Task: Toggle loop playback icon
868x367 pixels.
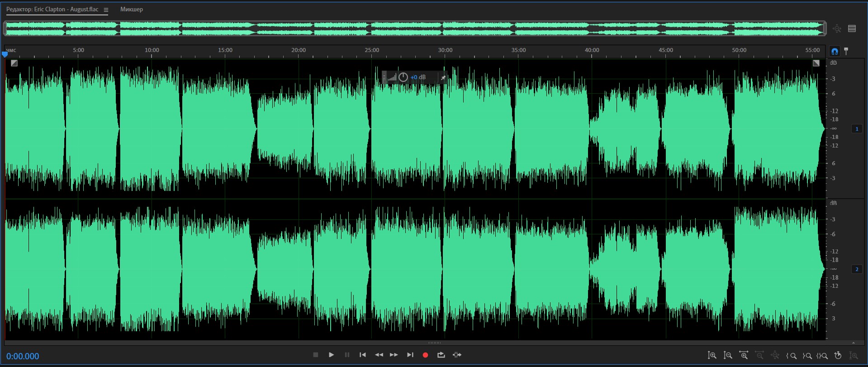Action: coord(441,355)
